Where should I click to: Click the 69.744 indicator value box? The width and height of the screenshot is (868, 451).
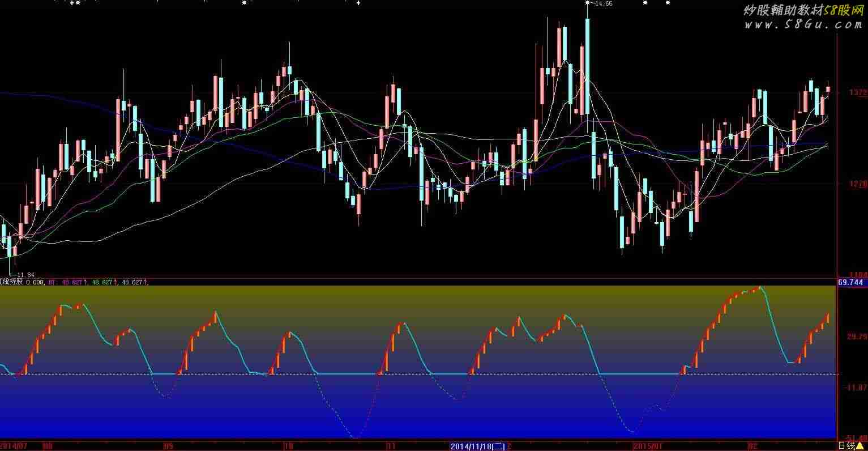[852, 282]
